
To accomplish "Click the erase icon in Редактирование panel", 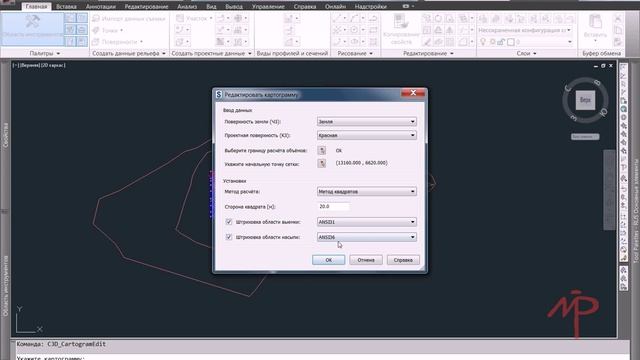I will click(x=426, y=42).
